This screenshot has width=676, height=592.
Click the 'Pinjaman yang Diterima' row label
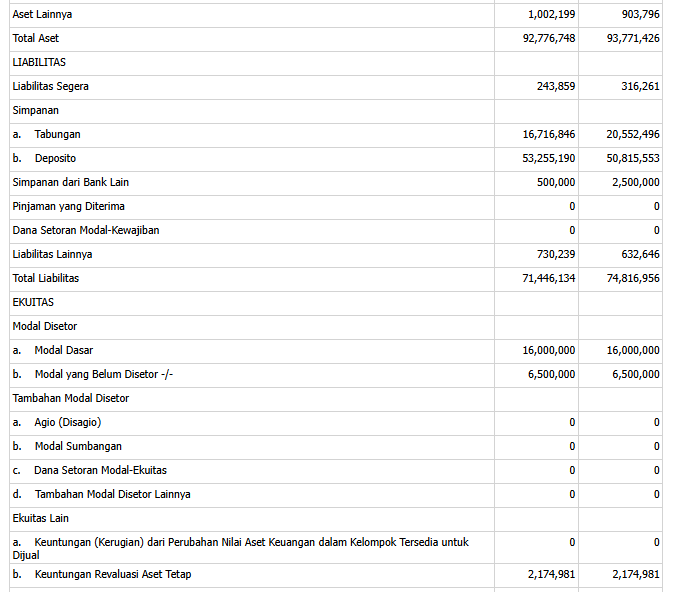(x=68, y=206)
